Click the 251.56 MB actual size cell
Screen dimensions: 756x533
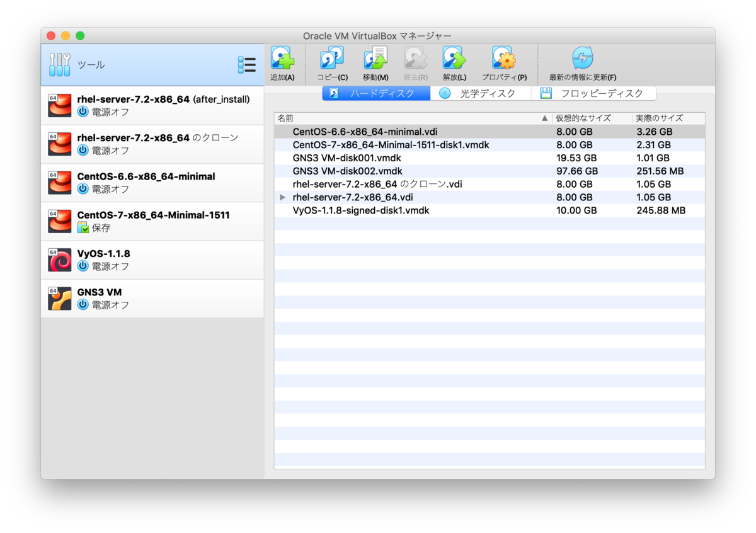tap(660, 171)
